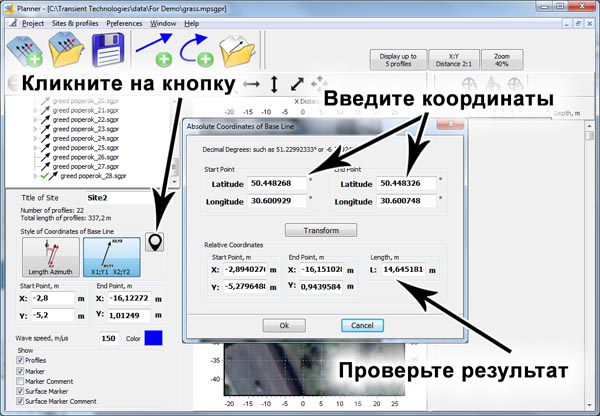The height and width of the screenshot is (416, 600).
Task: Expand the greed poperok_25.sgpr tree item
Action: point(36,147)
